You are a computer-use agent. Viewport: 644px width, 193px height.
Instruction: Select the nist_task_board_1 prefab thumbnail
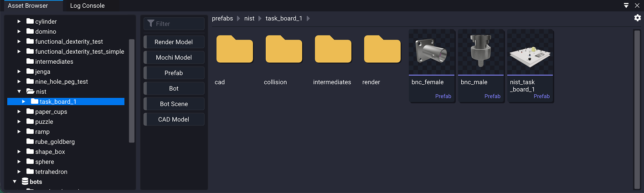530,52
